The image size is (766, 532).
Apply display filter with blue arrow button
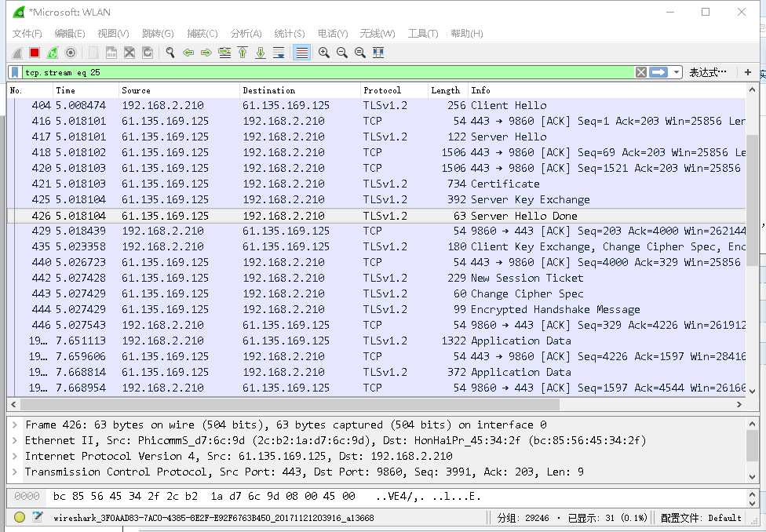click(658, 72)
